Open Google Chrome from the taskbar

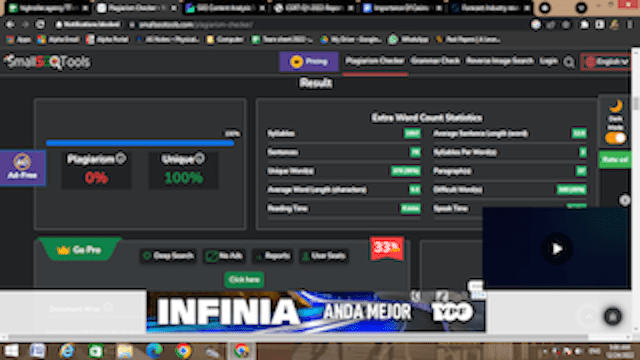pyautogui.click(x=183, y=351)
